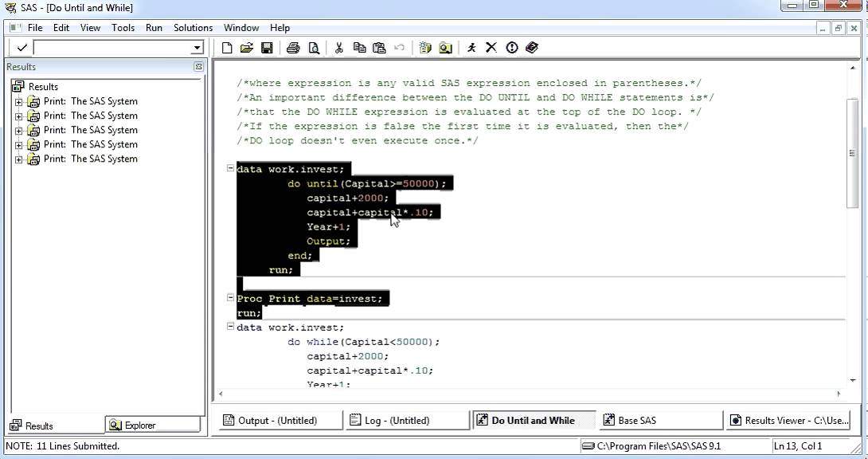Click the editor vertical scrollbar thumb
Image resolution: width=868 pixels, height=459 pixels.
coord(853,153)
